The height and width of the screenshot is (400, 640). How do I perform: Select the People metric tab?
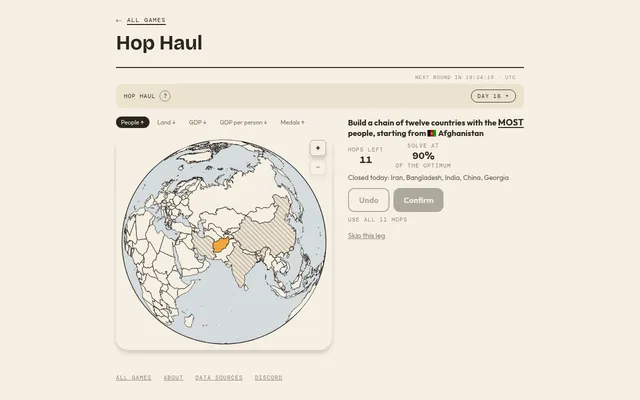(132, 122)
